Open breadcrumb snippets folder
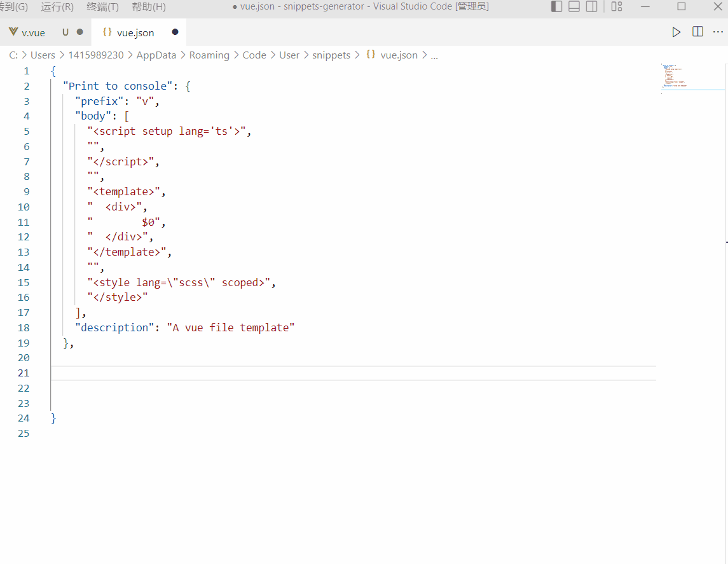The width and height of the screenshot is (728, 564). coord(331,55)
